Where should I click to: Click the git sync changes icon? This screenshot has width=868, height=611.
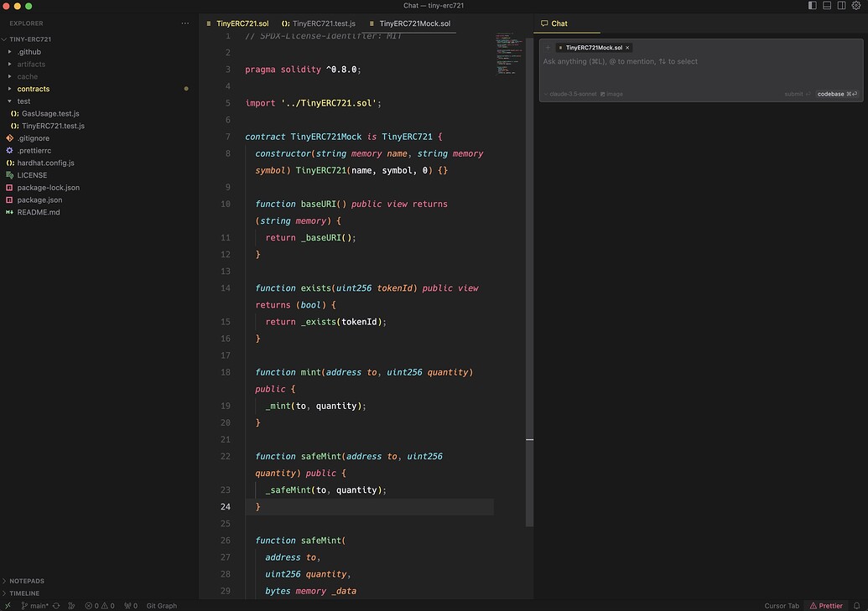tap(56, 605)
